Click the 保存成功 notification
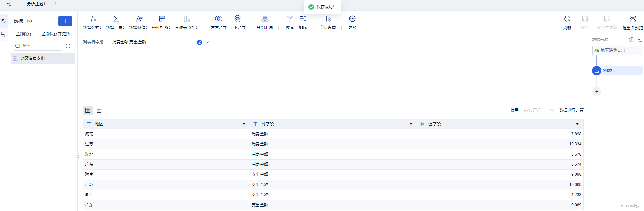The width and height of the screenshot is (644, 211). pos(322,7)
